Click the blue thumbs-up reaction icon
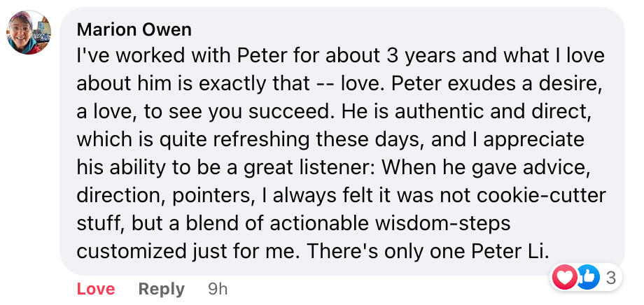The width and height of the screenshot is (644, 305). pos(587,278)
